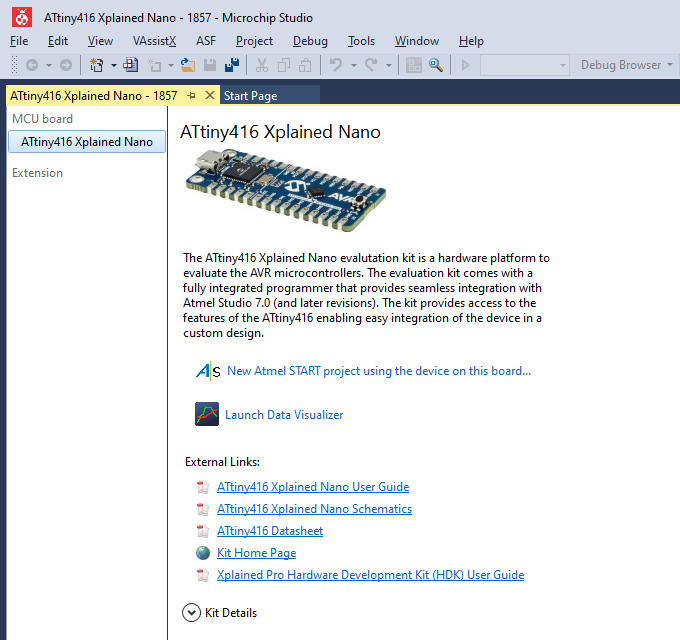Open the Add New Item dropdown arrow
Viewport: 680px width, 640px height.
pyautogui.click(x=171, y=65)
